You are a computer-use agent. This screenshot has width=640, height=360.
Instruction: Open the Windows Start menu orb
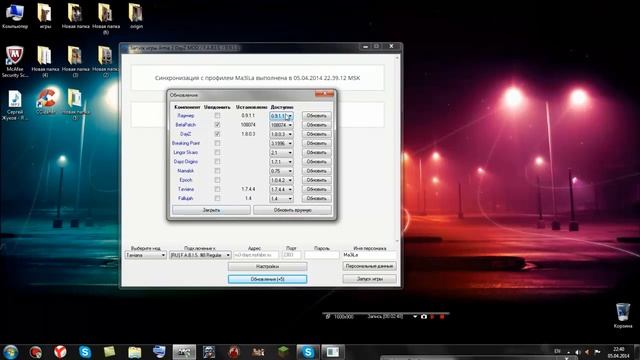click(11, 352)
